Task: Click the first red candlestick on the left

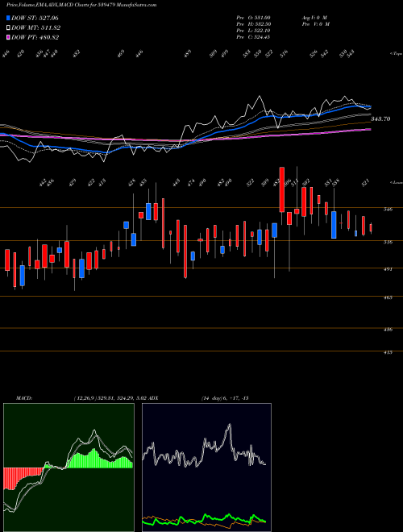Action: click(x=6, y=260)
